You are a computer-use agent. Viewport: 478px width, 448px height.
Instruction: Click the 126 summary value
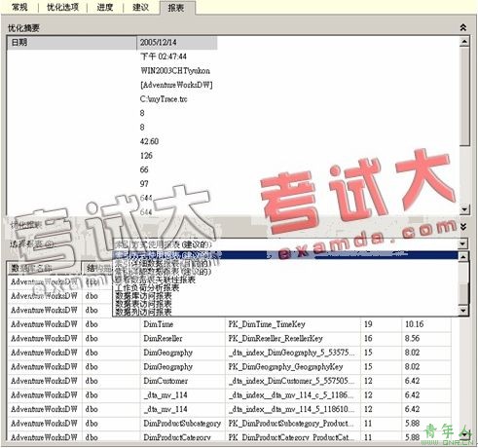(146, 156)
